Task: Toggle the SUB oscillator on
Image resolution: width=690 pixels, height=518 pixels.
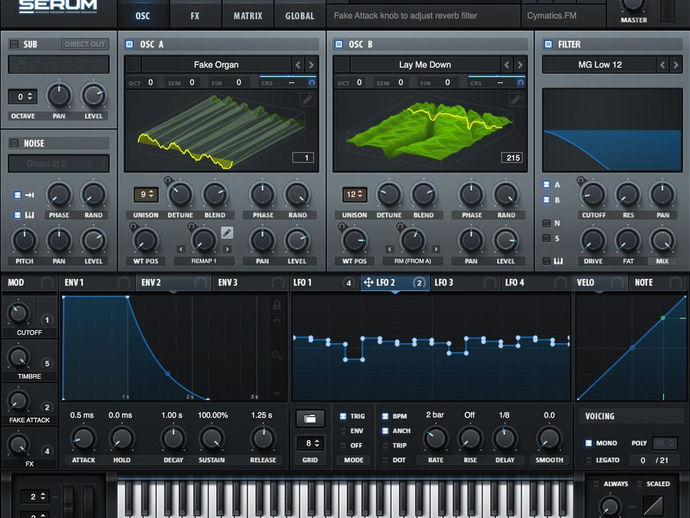Action: click(x=15, y=44)
